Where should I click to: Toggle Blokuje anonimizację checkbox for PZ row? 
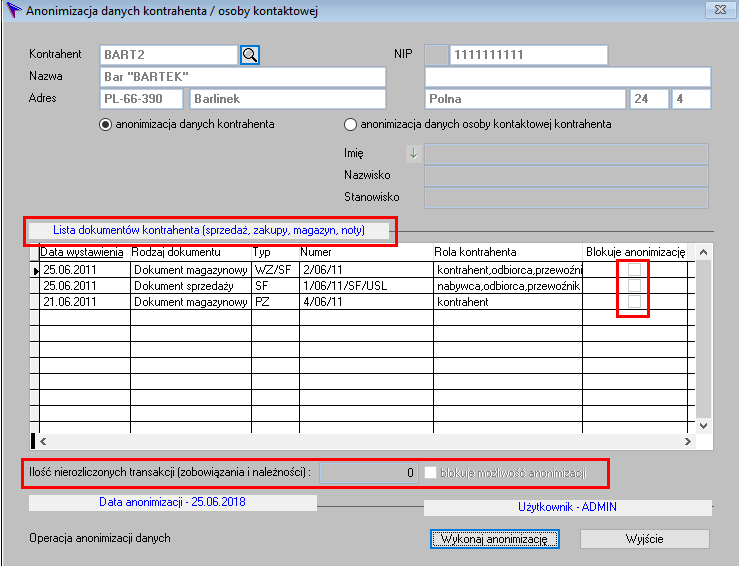(634, 302)
